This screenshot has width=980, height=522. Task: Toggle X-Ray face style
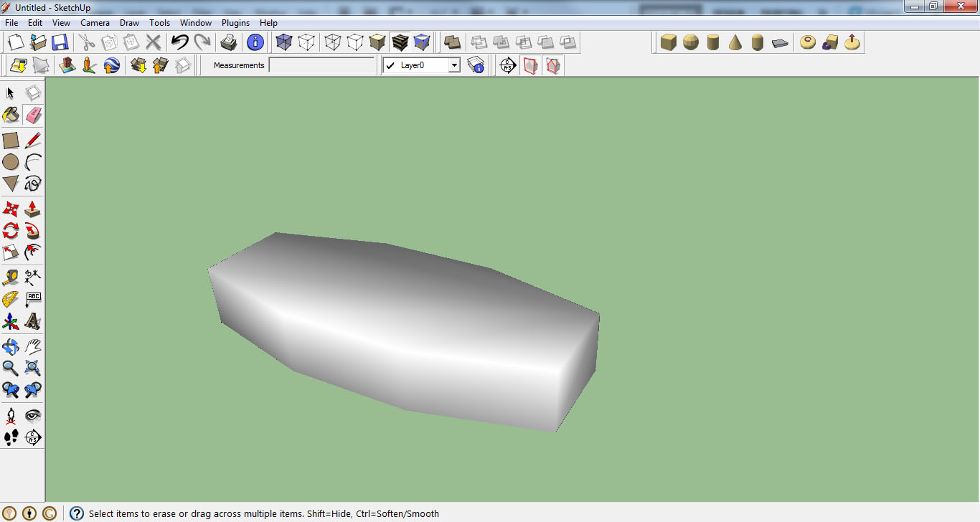(284, 42)
